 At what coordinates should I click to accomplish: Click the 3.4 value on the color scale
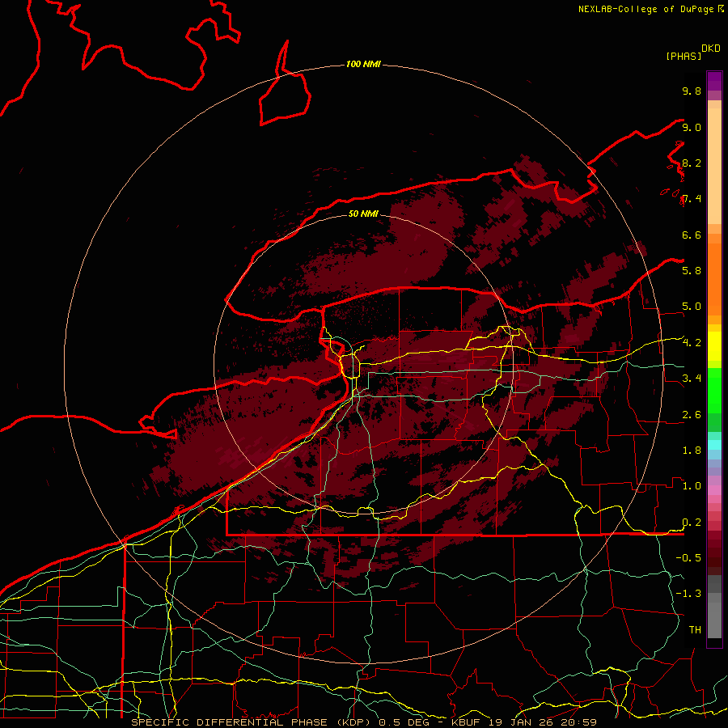click(x=692, y=378)
